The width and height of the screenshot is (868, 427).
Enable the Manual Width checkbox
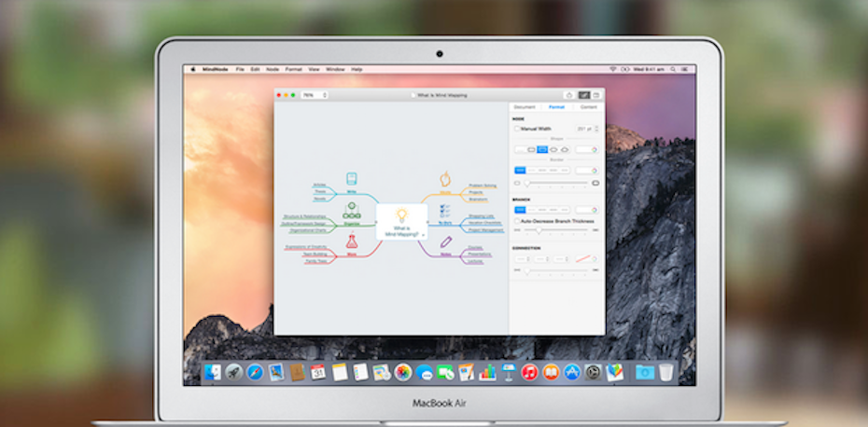(x=517, y=129)
